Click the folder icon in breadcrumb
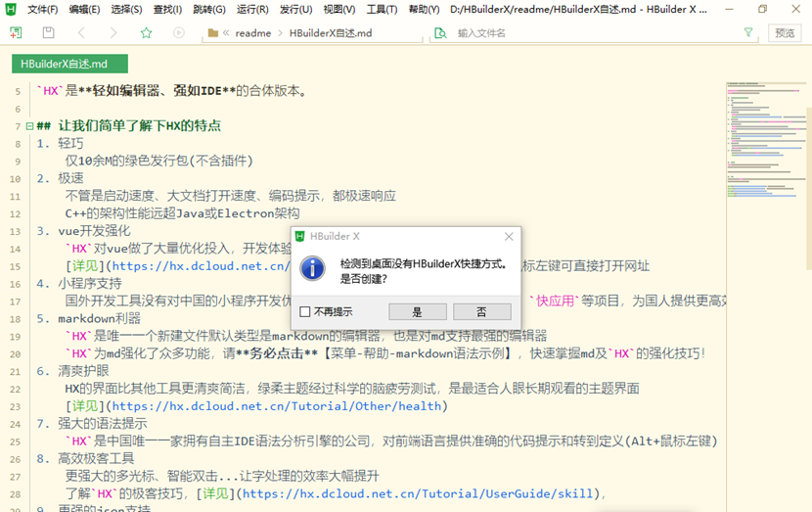The image size is (812, 512). (213, 32)
